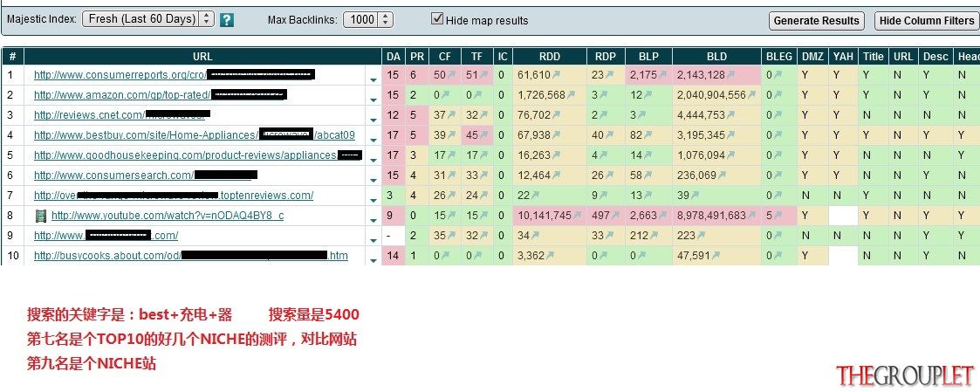Screen dimensions: 980x392
Task: Sort by the PR column header
Action: (x=417, y=56)
